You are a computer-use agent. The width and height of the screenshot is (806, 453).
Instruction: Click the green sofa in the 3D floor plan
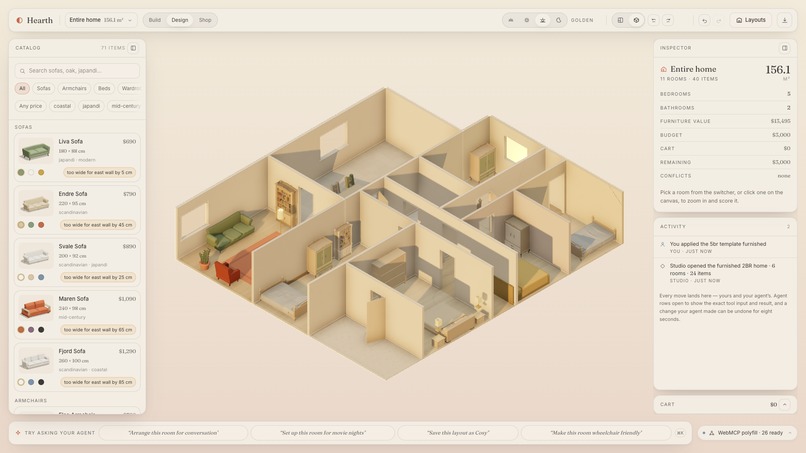(x=230, y=231)
